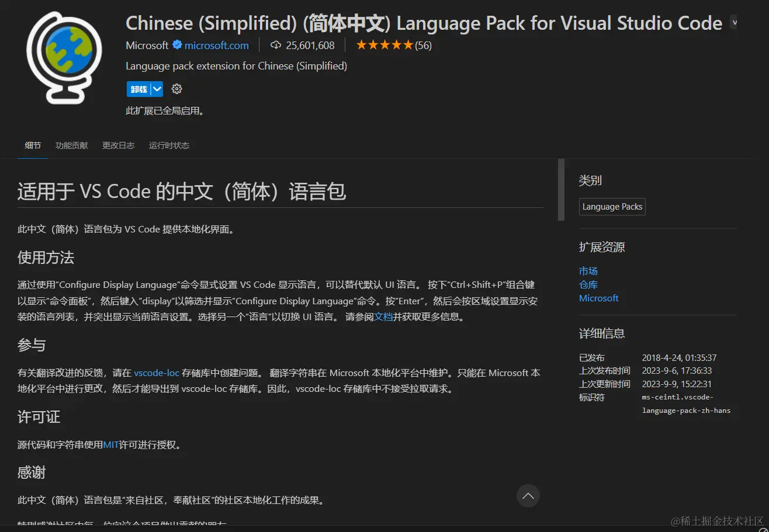
Task: Click the Language Packs category tag
Action: click(612, 207)
